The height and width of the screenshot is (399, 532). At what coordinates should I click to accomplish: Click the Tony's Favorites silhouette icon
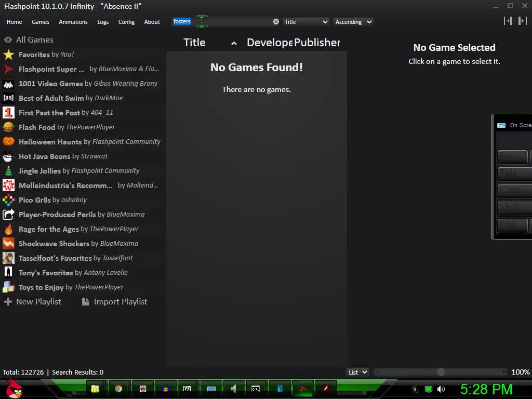pos(8,273)
